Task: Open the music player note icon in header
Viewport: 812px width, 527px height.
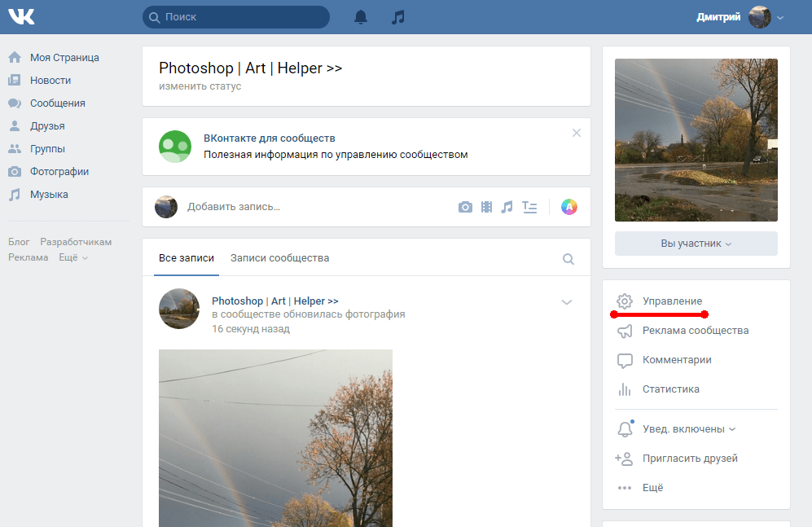Action: (397, 18)
